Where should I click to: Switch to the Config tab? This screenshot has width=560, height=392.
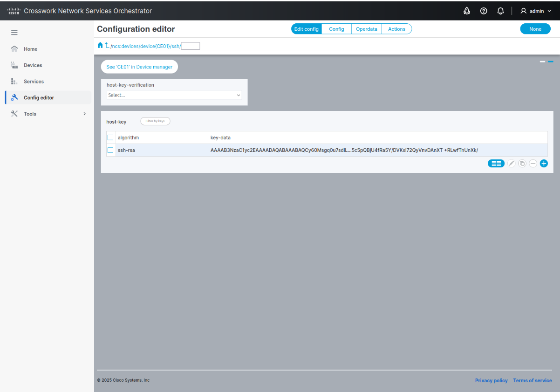click(x=336, y=29)
